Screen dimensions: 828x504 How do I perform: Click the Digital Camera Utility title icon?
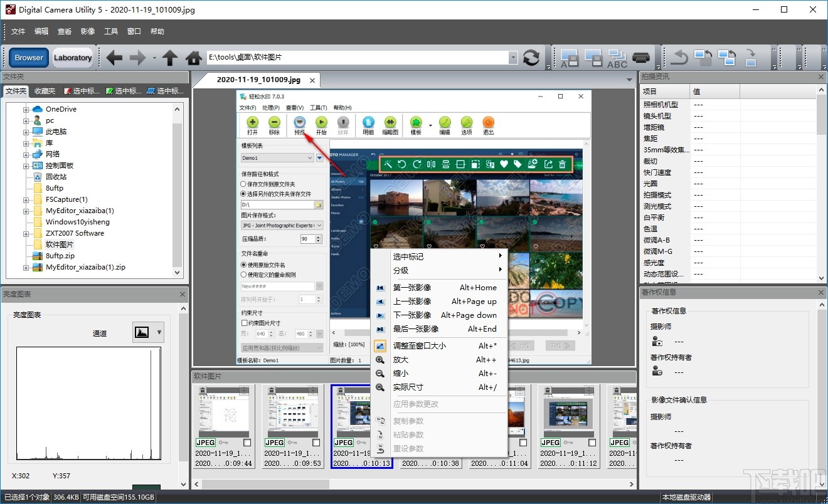coord(9,9)
